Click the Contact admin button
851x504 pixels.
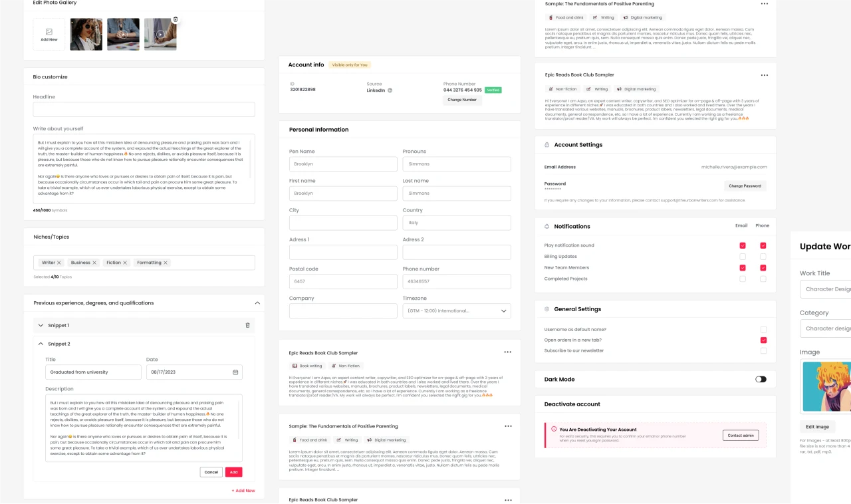pos(741,435)
